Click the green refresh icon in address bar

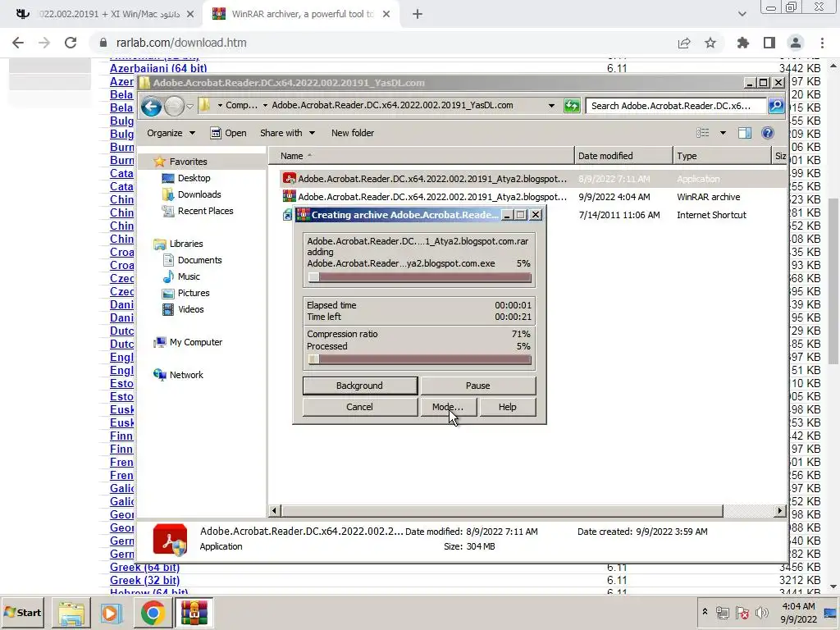(x=572, y=106)
